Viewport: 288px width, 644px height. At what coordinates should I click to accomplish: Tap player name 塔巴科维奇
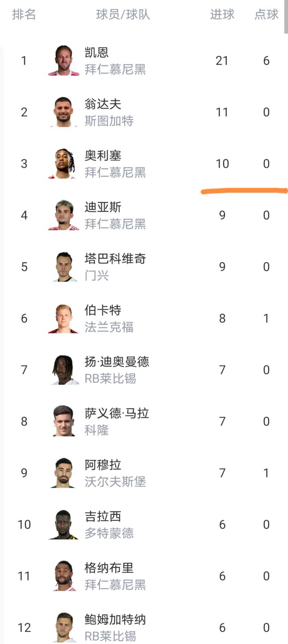115,259
